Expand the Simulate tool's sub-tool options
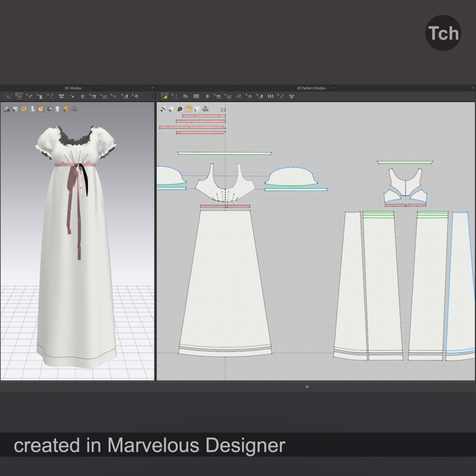Viewport: 476px width, 476px height. point(12,99)
